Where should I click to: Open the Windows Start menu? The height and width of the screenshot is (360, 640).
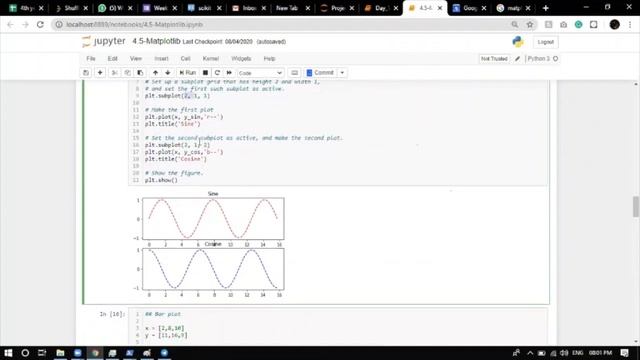click(x=8, y=353)
